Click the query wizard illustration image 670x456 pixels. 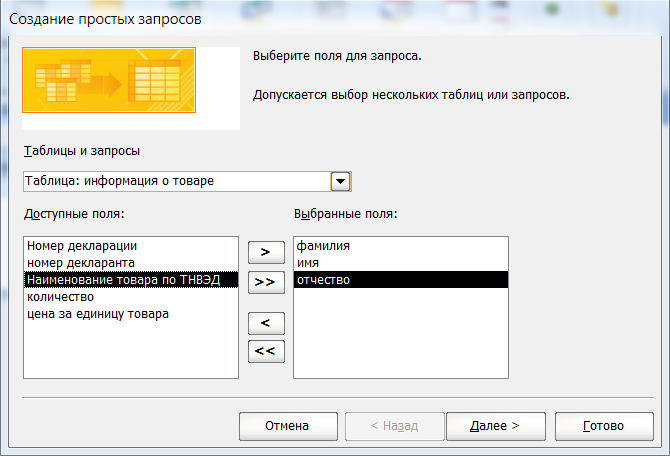pos(109,80)
